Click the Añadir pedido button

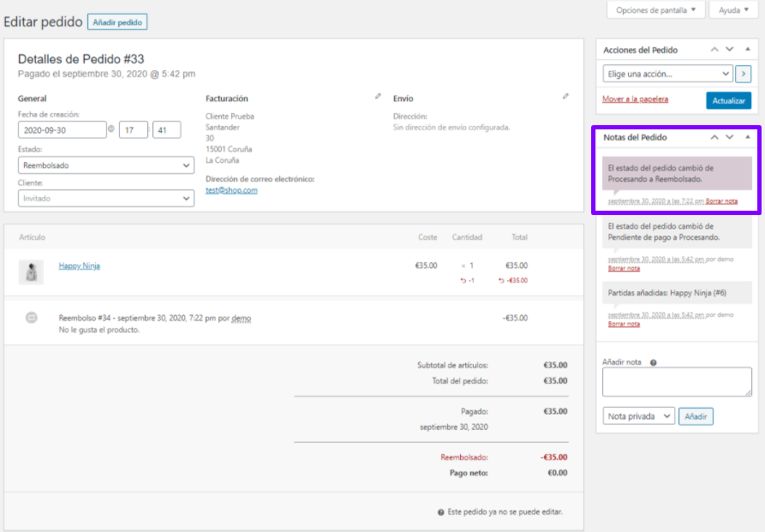tap(118, 22)
